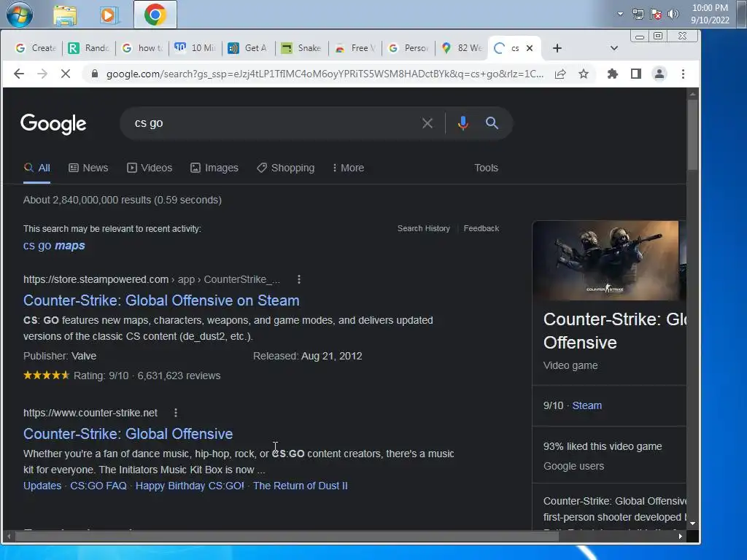Launch Windows Media Player from taskbar
The image size is (747, 560).
coord(109,15)
